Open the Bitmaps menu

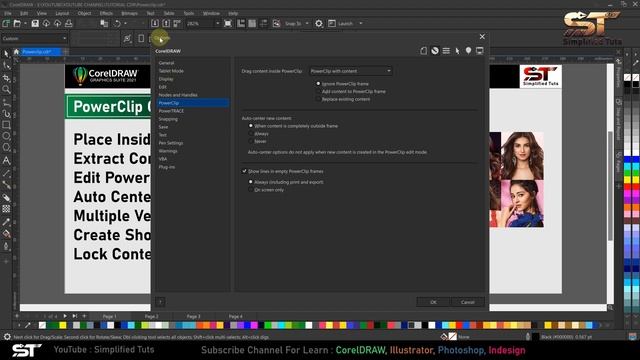pos(129,13)
